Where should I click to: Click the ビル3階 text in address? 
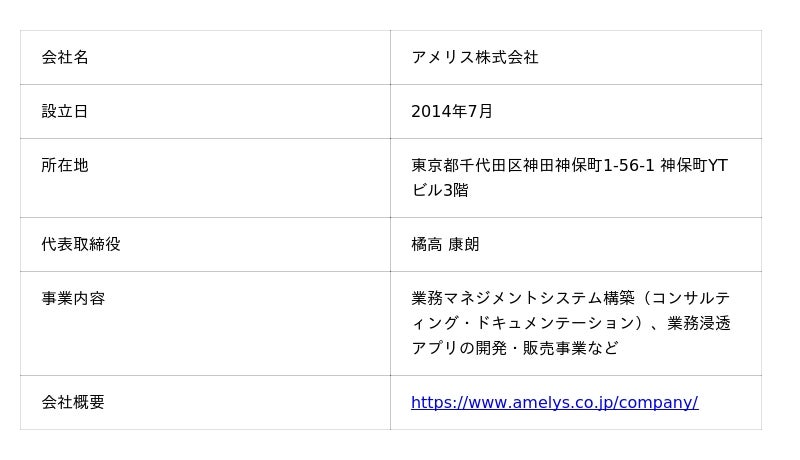click(440, 190)
